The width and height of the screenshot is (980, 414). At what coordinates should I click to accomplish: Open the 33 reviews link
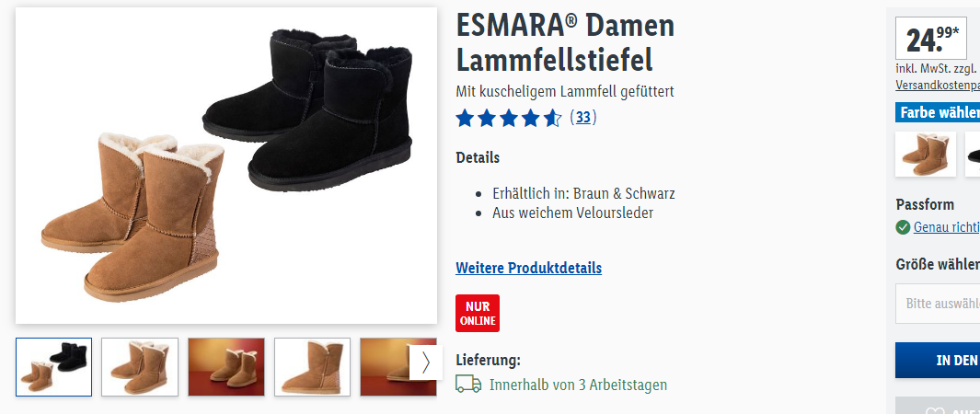[583, 118]
